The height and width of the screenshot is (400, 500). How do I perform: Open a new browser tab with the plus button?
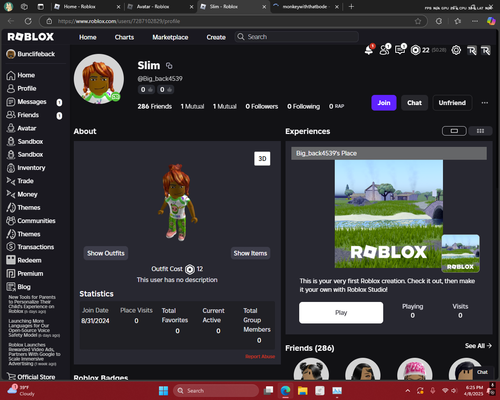tap(351, 7)
